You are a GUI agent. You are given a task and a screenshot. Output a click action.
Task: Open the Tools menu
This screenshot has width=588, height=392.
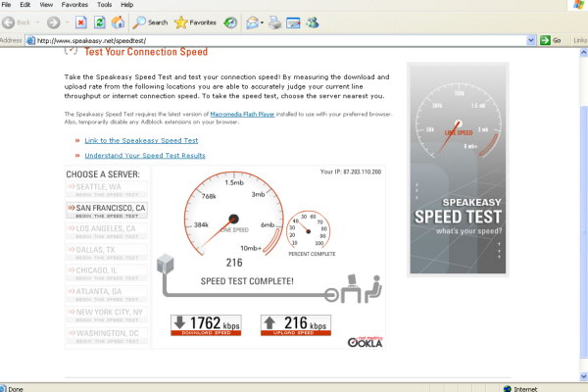coord(104,5)
